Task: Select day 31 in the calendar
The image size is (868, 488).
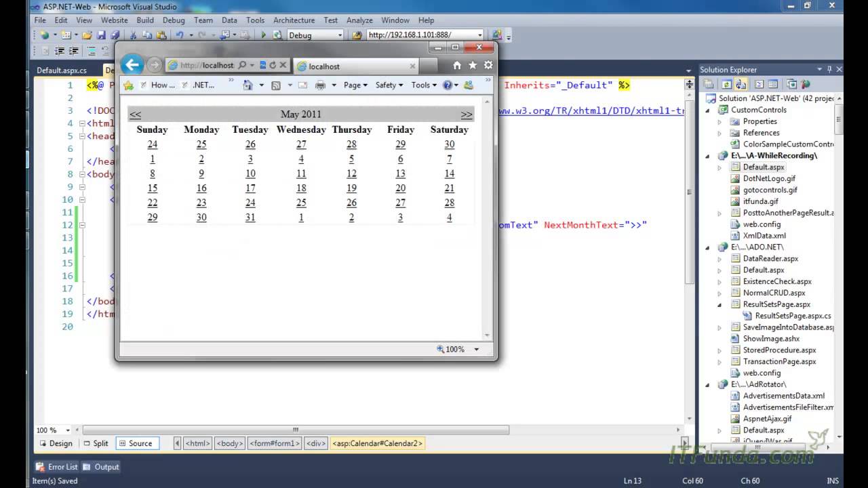Action: point(250,218)
